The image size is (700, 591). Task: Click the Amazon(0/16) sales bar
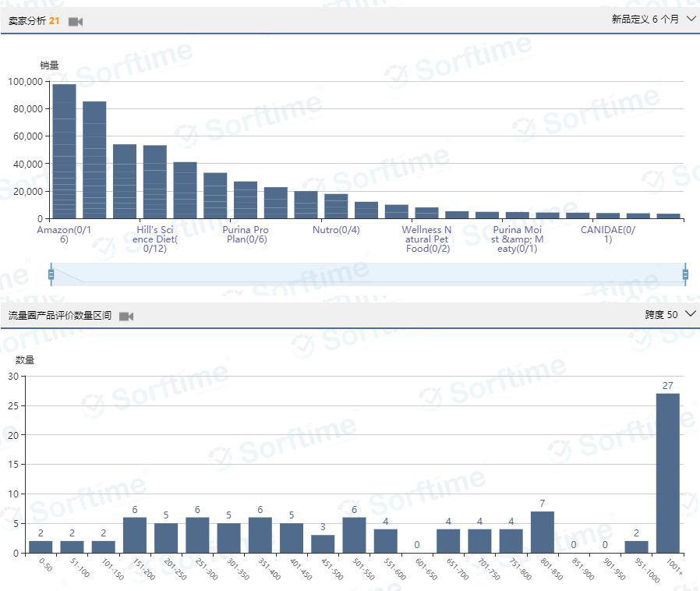tap(64, 151)
